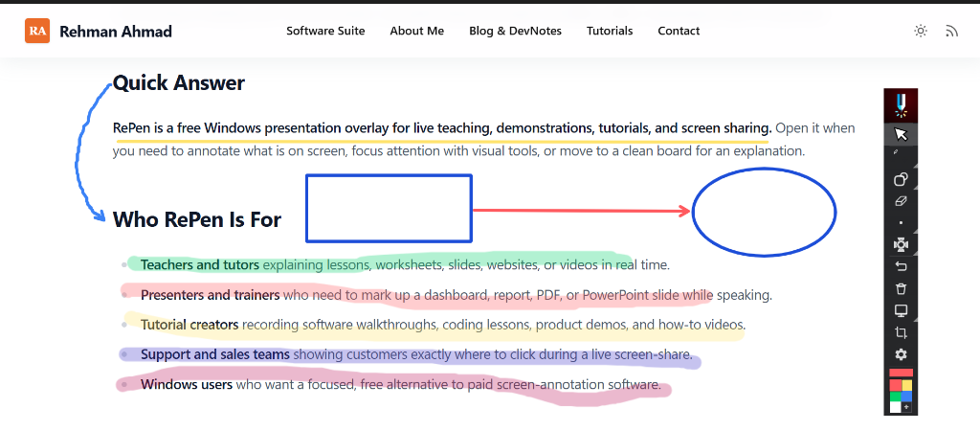Activate the spotlight focus tool

click(901, 244)
